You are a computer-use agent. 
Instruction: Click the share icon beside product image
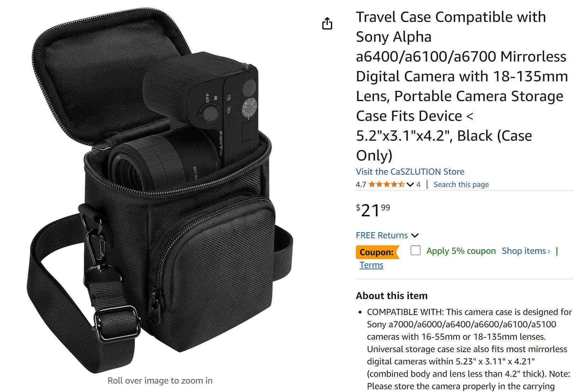(327, 23)
